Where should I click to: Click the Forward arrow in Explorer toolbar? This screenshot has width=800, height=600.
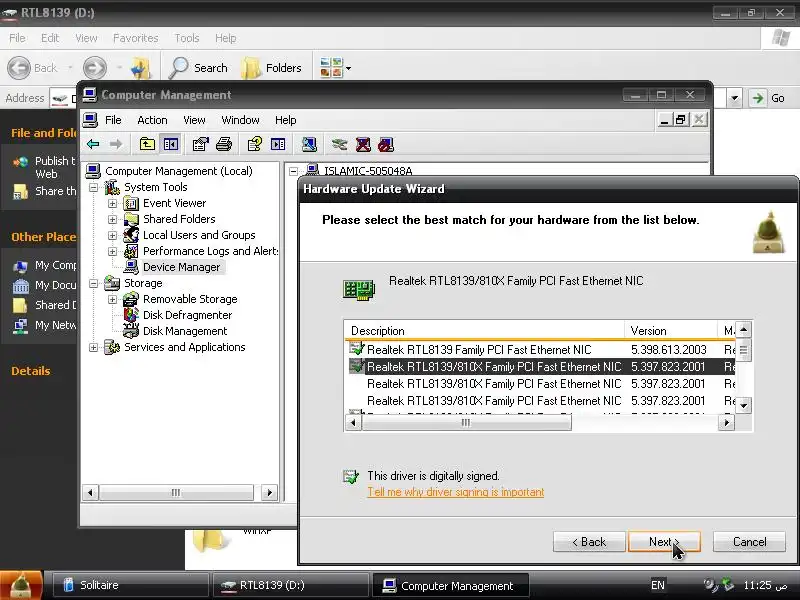[95, 68]
